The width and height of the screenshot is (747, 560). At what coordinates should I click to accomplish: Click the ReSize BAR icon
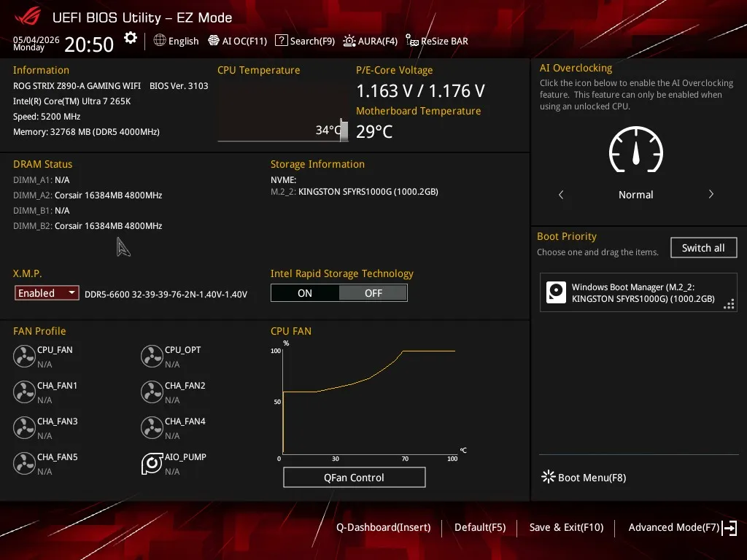412,41
